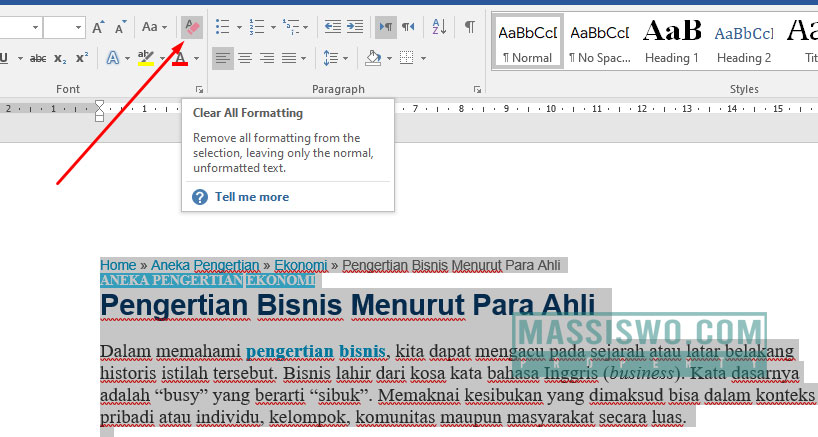The height and width of the screenshot is (437, 818).
Task: Open line spacing dropdown arrow
Action: 345,58
